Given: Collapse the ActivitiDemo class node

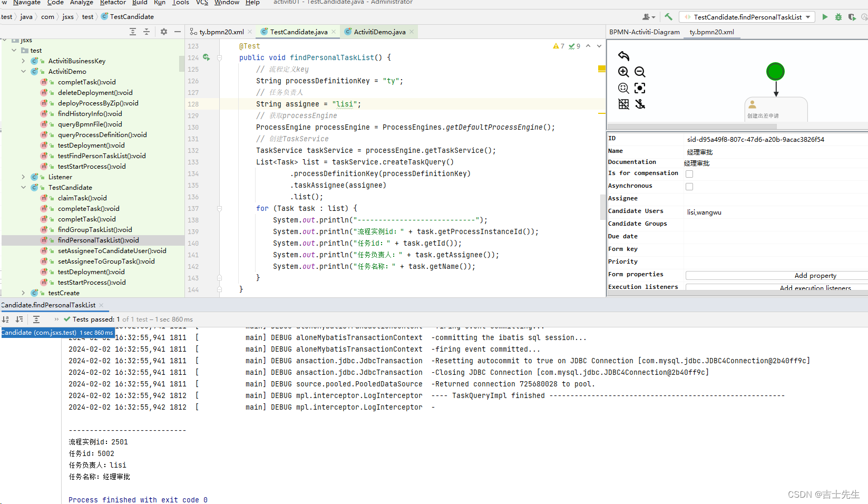Looking at the screenshot, I should tap(23, 71).
